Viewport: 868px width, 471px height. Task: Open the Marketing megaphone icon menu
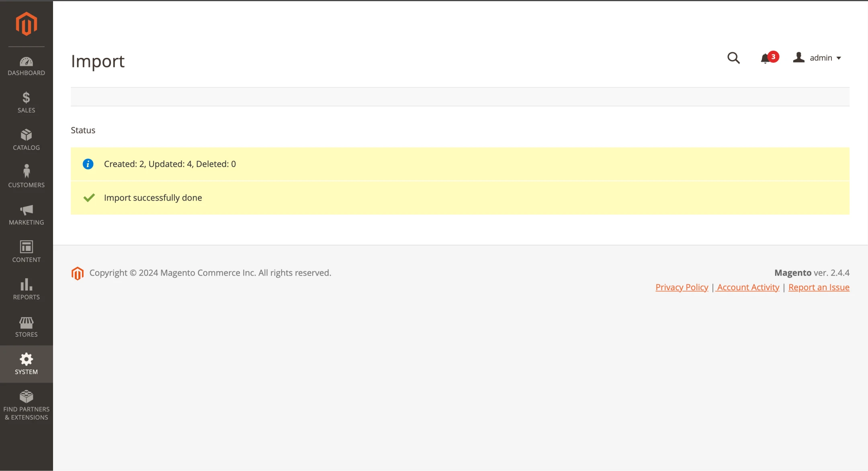coord(27,210)
